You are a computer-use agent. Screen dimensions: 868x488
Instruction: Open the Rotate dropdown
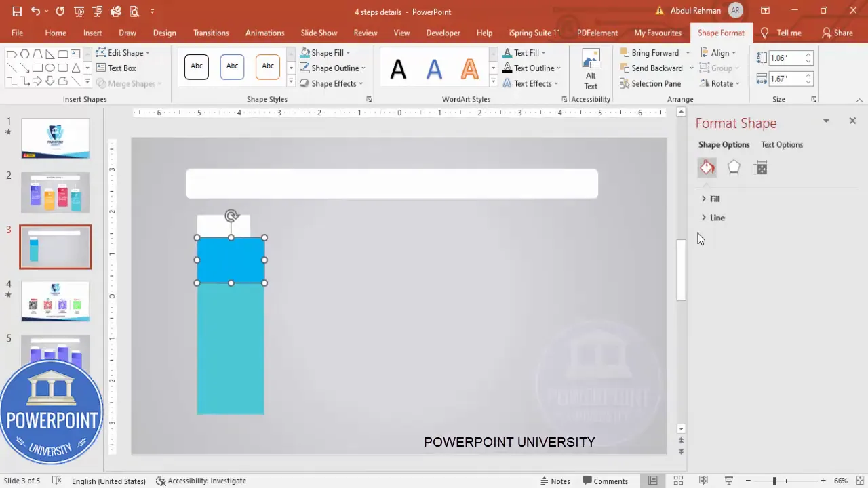pos(720,83)
